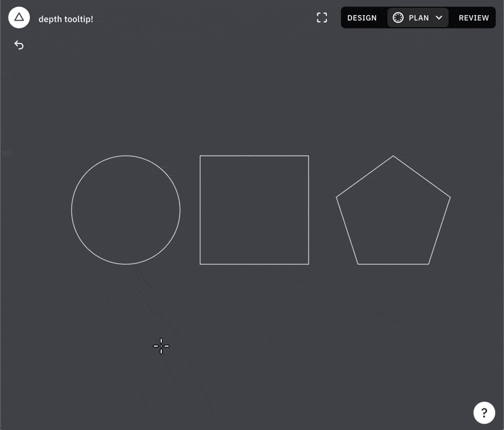Select the circle shape outline
Viewport: 504px width, 430px height.
click(125, 210)
